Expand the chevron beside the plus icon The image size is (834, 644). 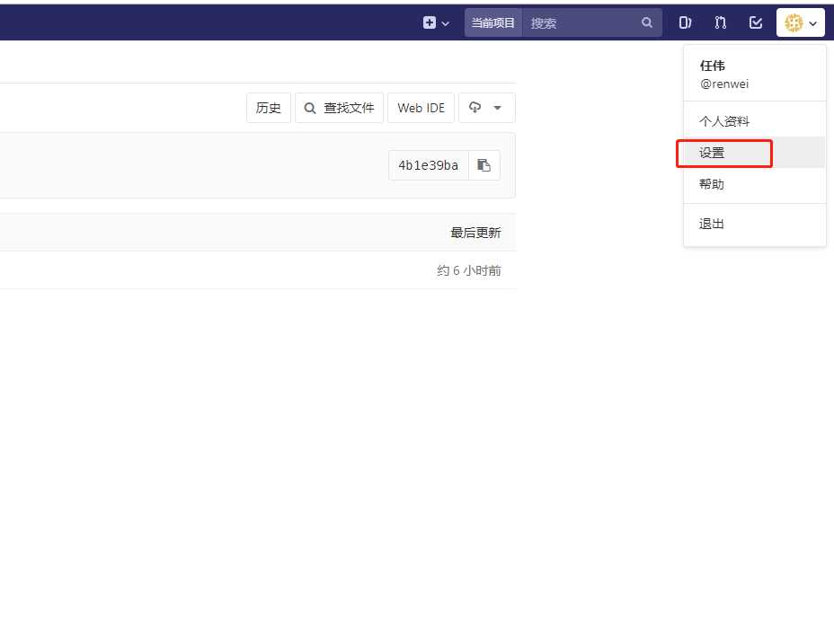(445, 23)
